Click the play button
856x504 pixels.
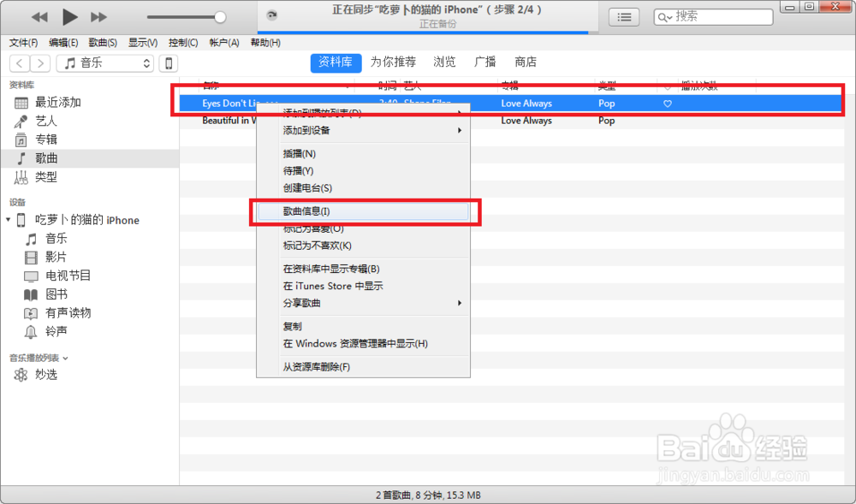click(69, 17)
